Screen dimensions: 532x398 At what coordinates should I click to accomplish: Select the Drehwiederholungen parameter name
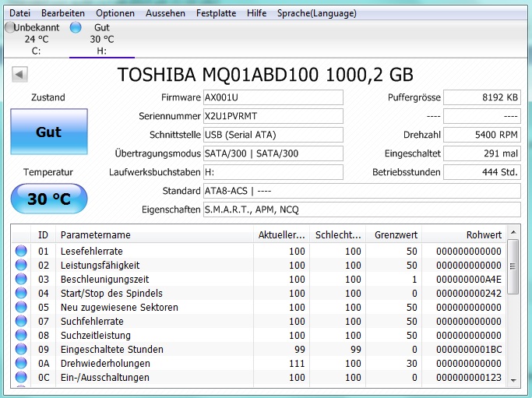[x=105, y=364]
